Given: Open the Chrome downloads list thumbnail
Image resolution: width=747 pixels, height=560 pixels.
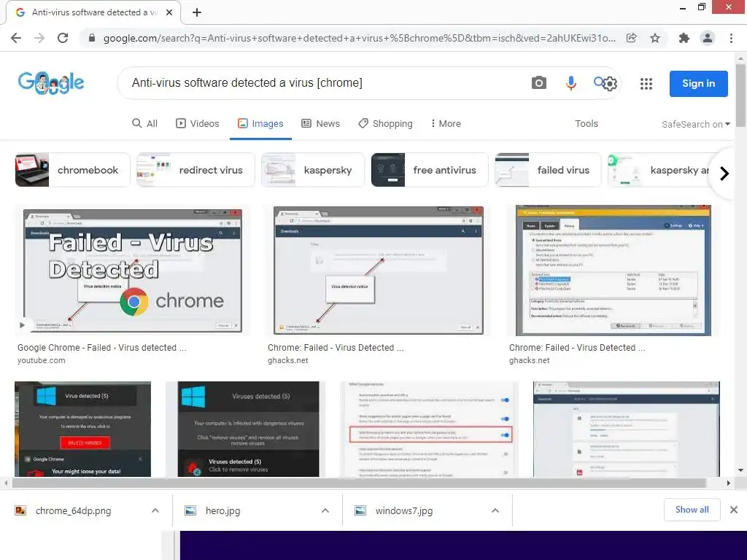Looking at the screenshot, I should (627, 429).
